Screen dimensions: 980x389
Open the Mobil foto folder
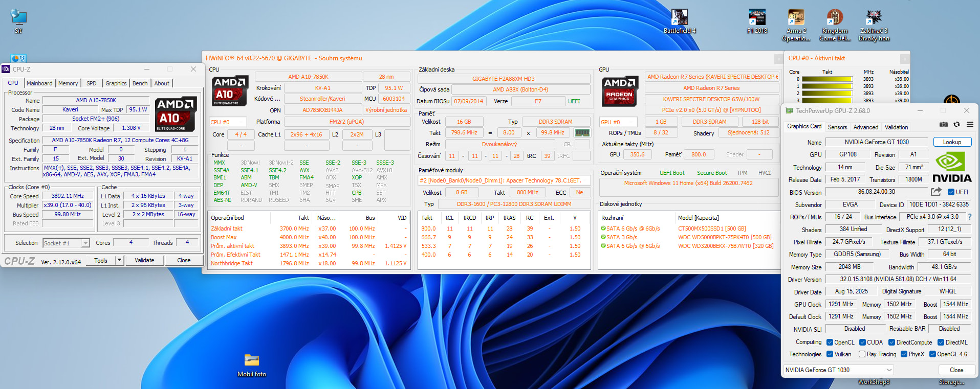pyautogui.click(x=251, y=365)
